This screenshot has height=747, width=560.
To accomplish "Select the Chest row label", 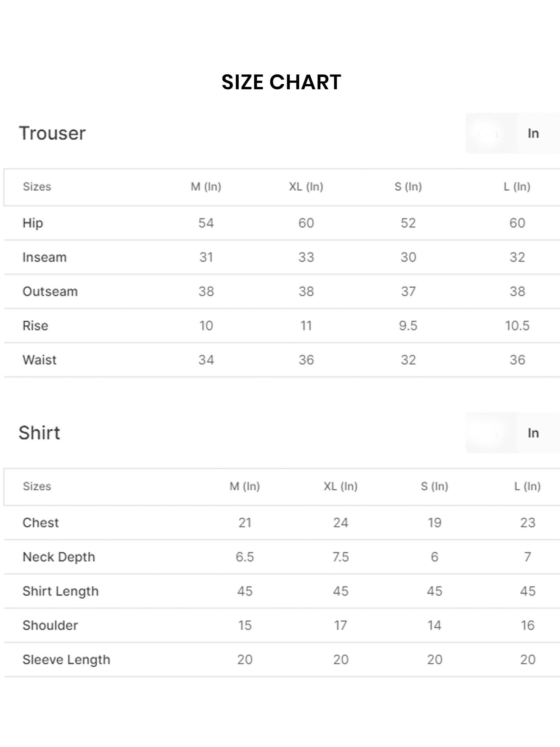I will 41,523.
